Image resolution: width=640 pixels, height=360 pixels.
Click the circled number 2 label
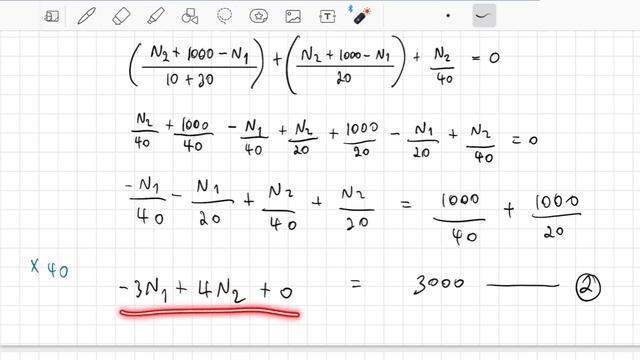click(588, 287)
